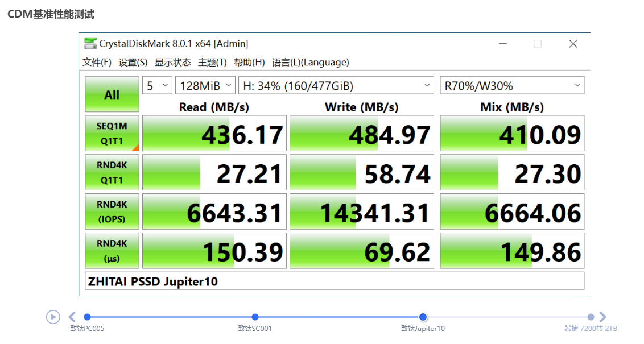This screenshot has width=644, height=344.
Task: Go to previous slide with left chevron
Action: point(72,317)
